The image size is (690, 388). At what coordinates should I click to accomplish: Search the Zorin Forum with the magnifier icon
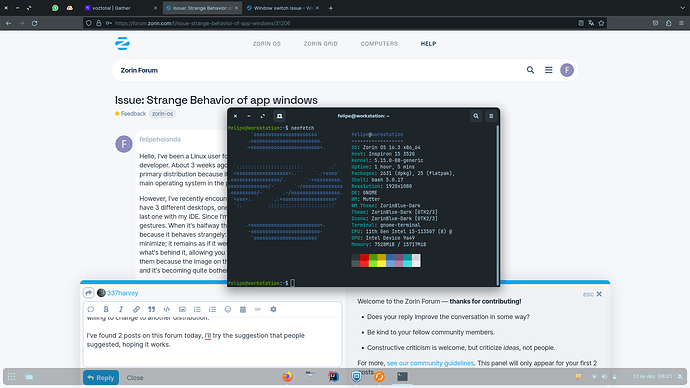[x=530, y=70]
